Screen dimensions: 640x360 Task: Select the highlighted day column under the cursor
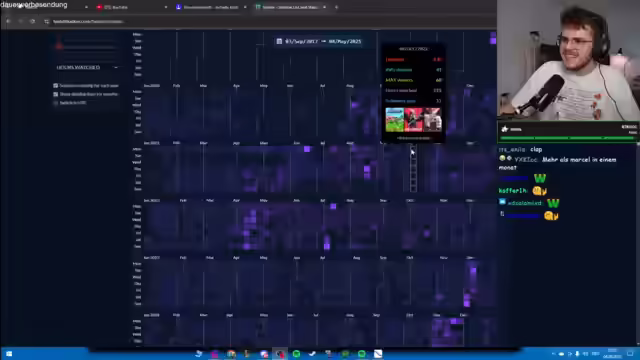point(413,169)
